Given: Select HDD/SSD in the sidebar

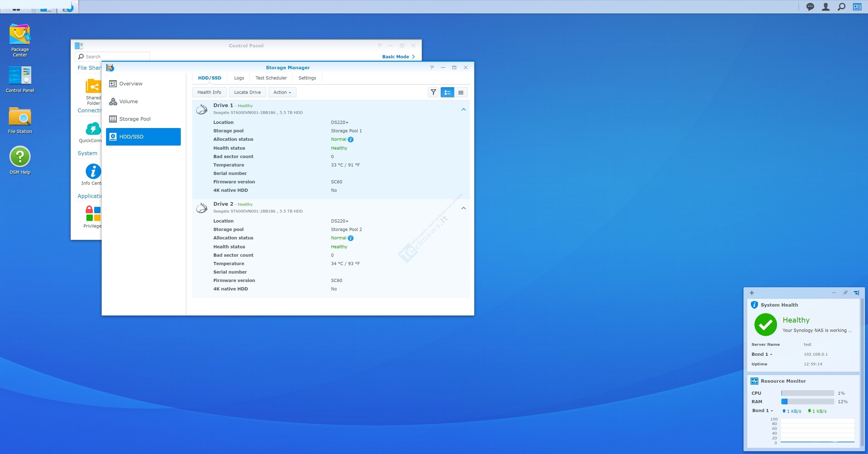Looking at the screenshot, I should pyautogui.click(x=143, y=137).
